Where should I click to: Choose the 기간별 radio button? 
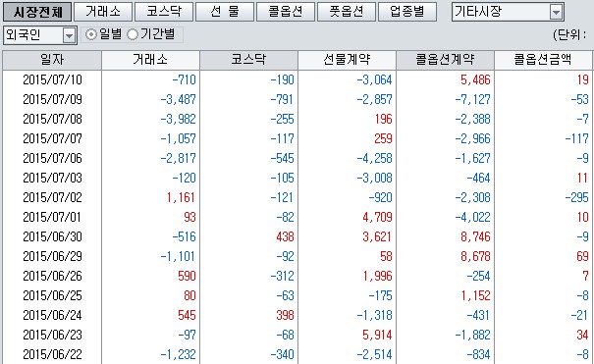(x=133, y=34)
